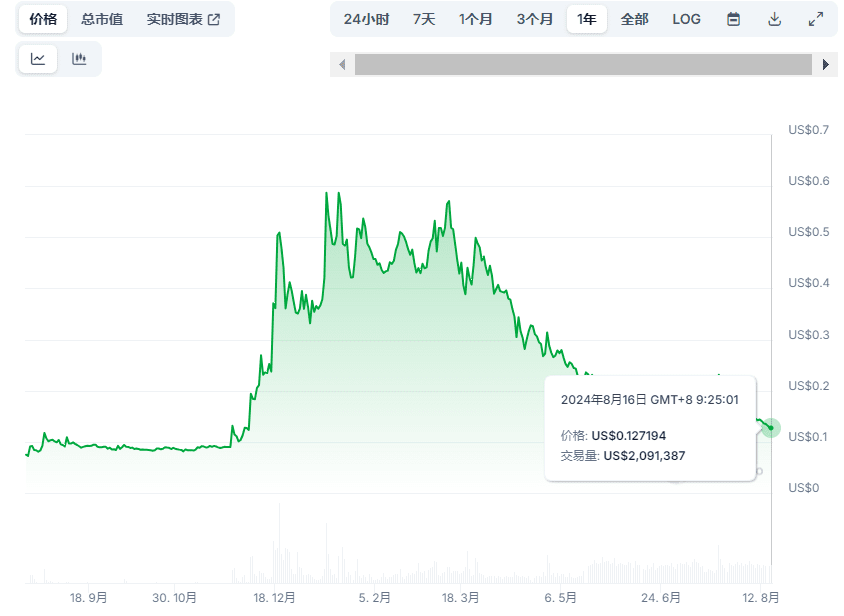844x616 pixels.
Task: Click the gray range scrollbar thumb
Action: click(583, 65)
